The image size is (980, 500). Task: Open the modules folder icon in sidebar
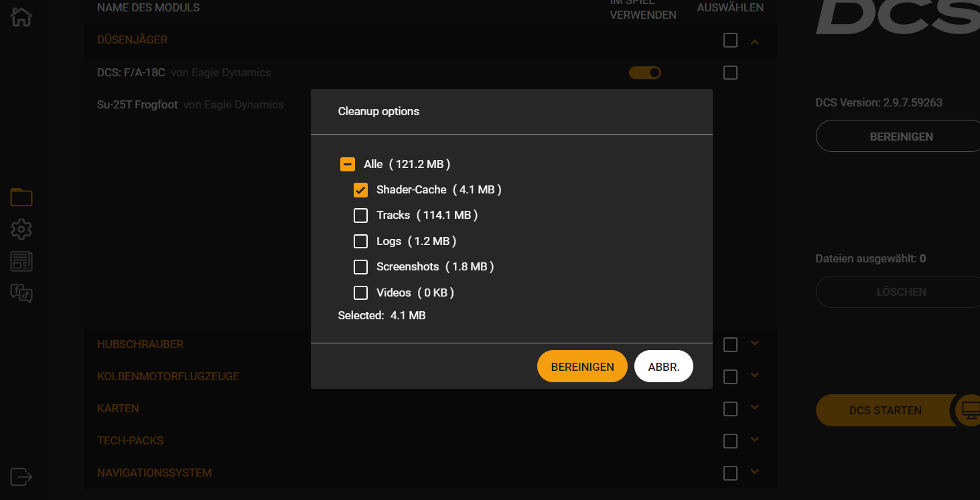coord(21,197)
